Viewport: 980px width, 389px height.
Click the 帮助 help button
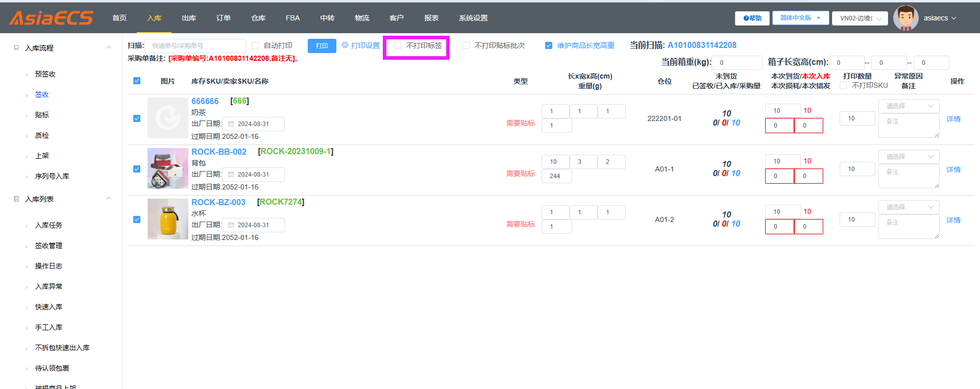[x=752, y=18]
